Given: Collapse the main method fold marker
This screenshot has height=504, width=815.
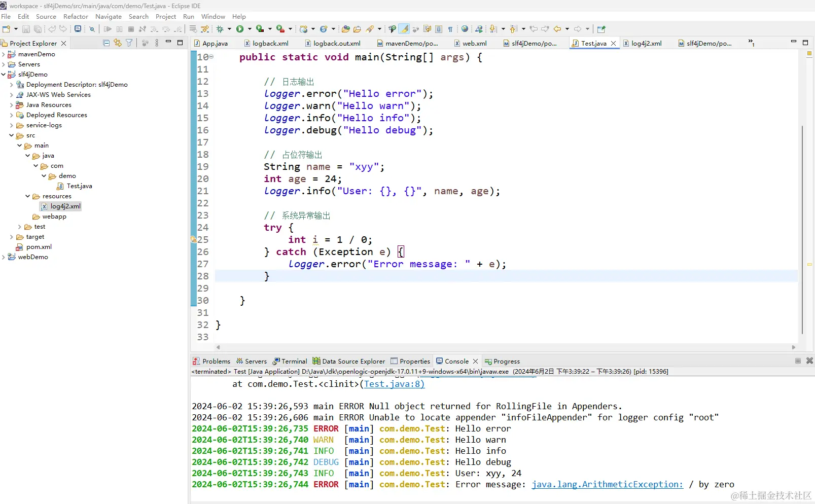Looking at the screenshot, I should [x=211, y=57].
